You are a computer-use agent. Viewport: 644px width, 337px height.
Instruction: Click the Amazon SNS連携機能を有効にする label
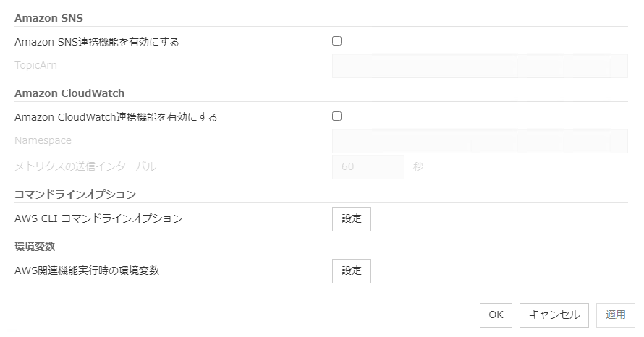click(96, 42)
